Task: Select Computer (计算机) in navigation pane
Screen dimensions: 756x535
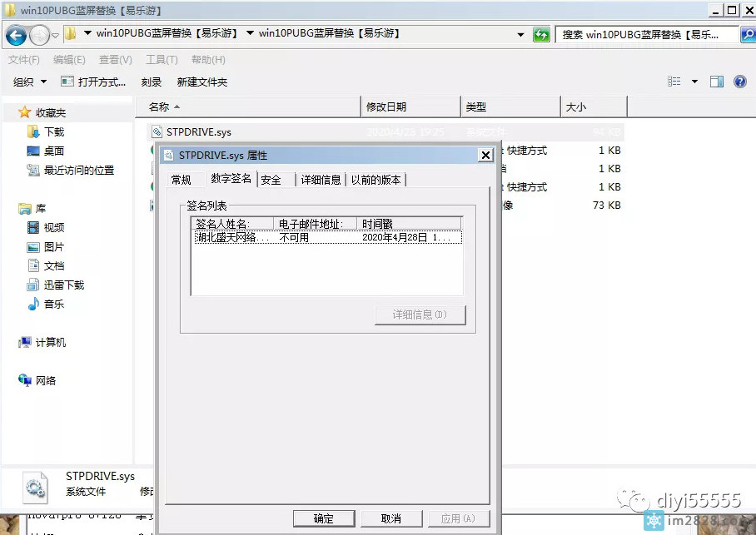Action: click(50, 342)
